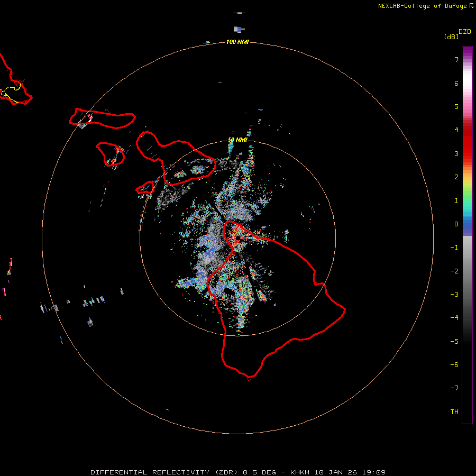Click the -2 value on the scale
Image resolution: width=476 pixels, height=476 pixels.
tap(454, 271)
